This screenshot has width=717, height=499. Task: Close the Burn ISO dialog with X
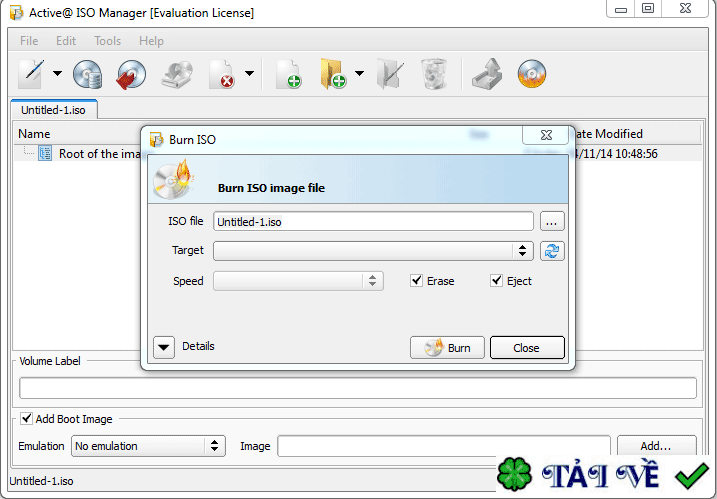(546, 135)
